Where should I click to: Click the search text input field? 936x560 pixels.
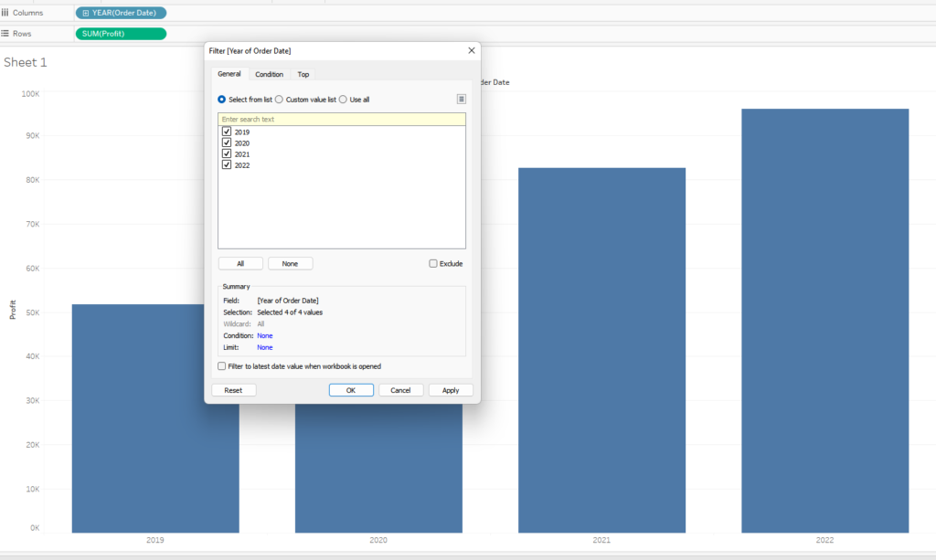pyautogui.click(x=342, y=120)
